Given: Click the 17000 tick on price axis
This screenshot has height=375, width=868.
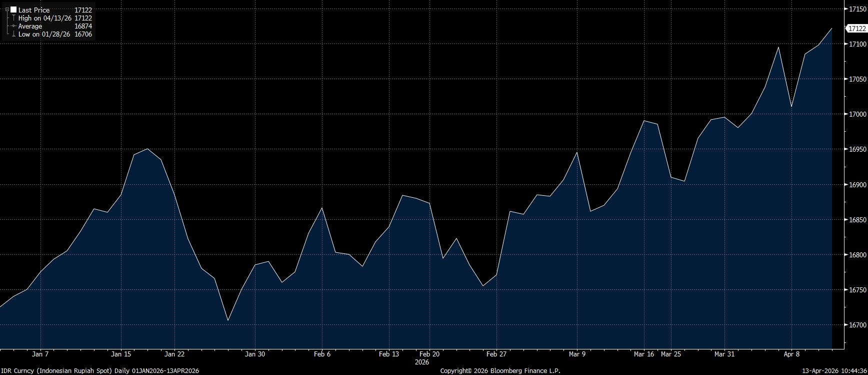Looking at the screenshot, I should pos(857,114).
